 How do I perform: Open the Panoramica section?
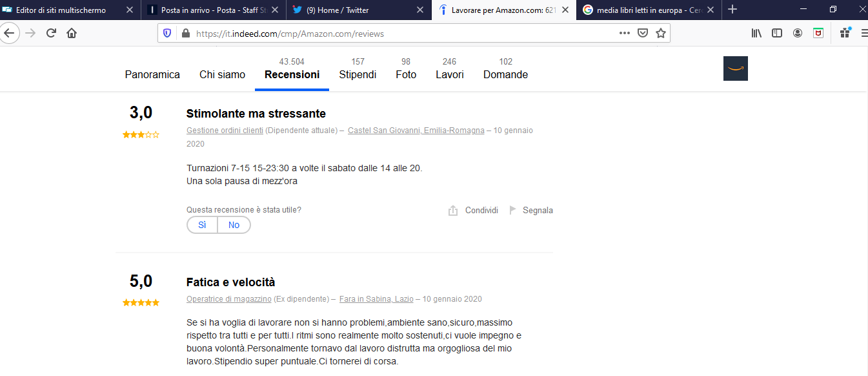click(x=152, y=75)
